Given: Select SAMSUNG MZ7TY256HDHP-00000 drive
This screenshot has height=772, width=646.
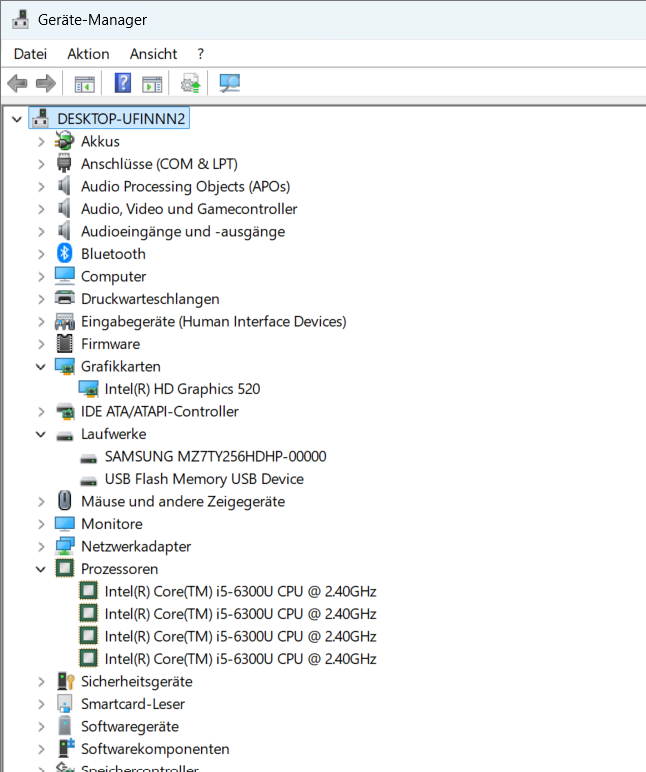Looking at the screenshot, I should 215,456.
